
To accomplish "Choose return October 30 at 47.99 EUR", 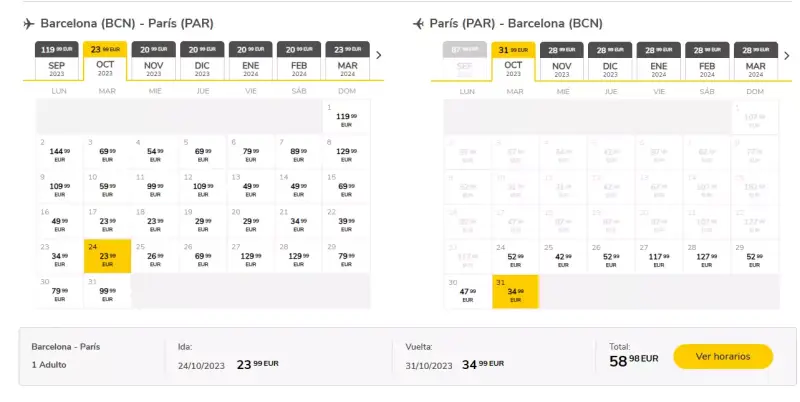I will click(467, 292).
